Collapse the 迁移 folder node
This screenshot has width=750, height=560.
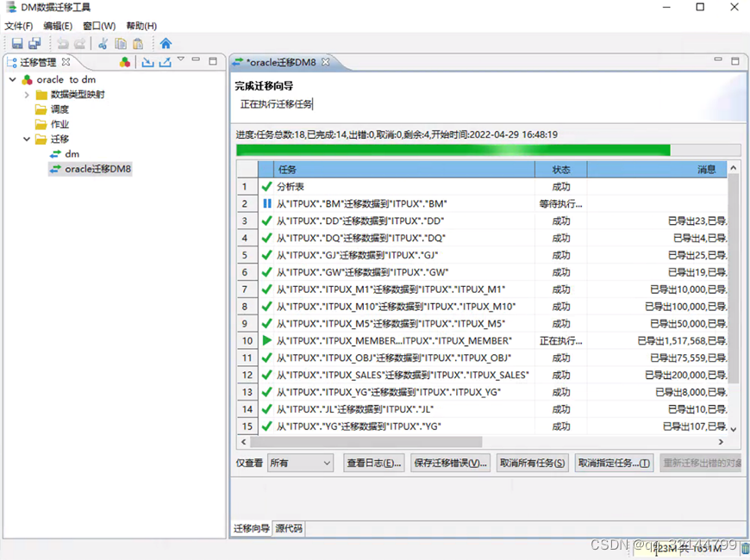click(x=27, y=139)
